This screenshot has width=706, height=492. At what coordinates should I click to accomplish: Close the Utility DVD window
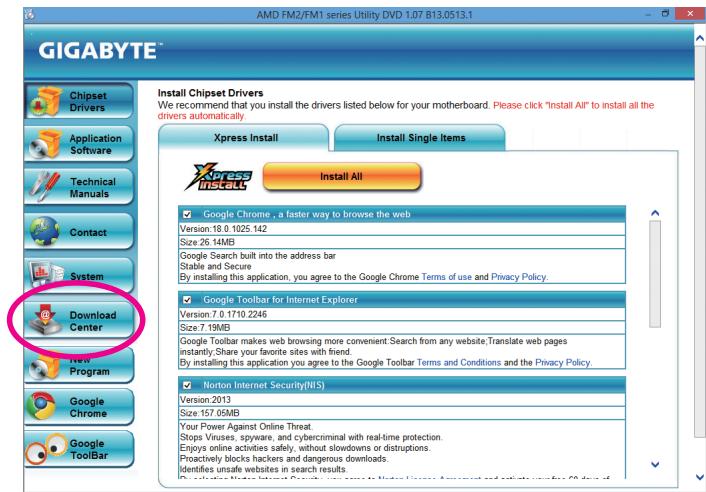(690, 14)
